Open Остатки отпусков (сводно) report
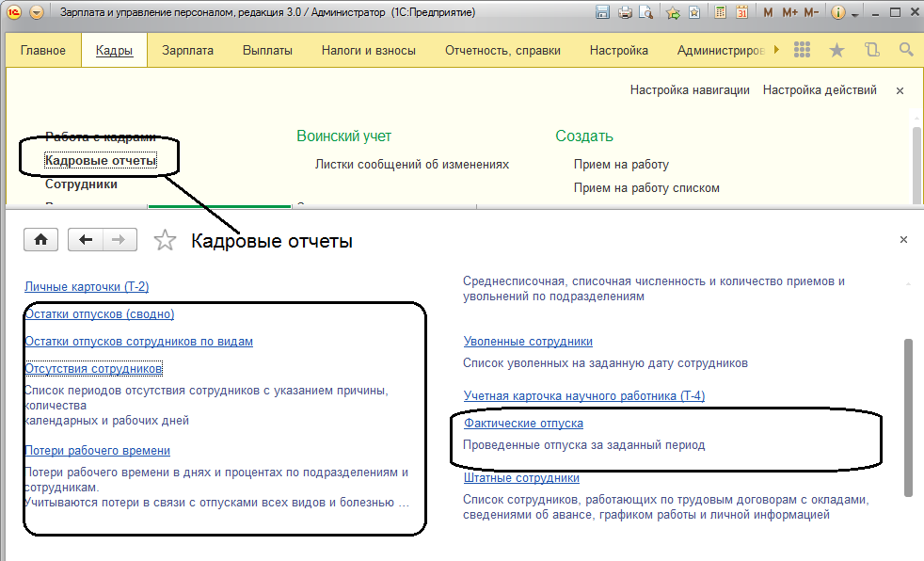924x561 pixels. [99, 314]
